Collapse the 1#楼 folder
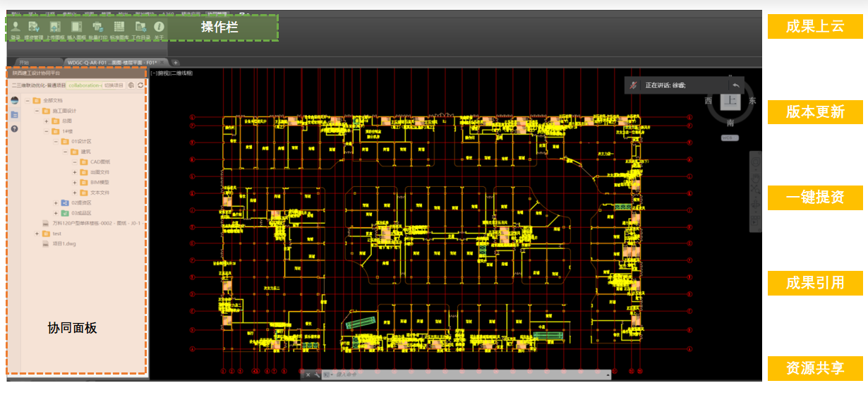The height and width of the screenshot is (407, 868). point(47,131)
